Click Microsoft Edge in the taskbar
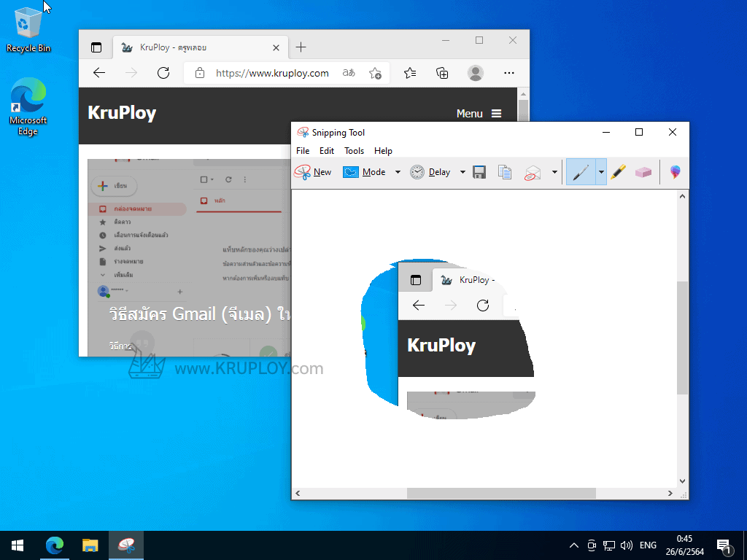 55,545
